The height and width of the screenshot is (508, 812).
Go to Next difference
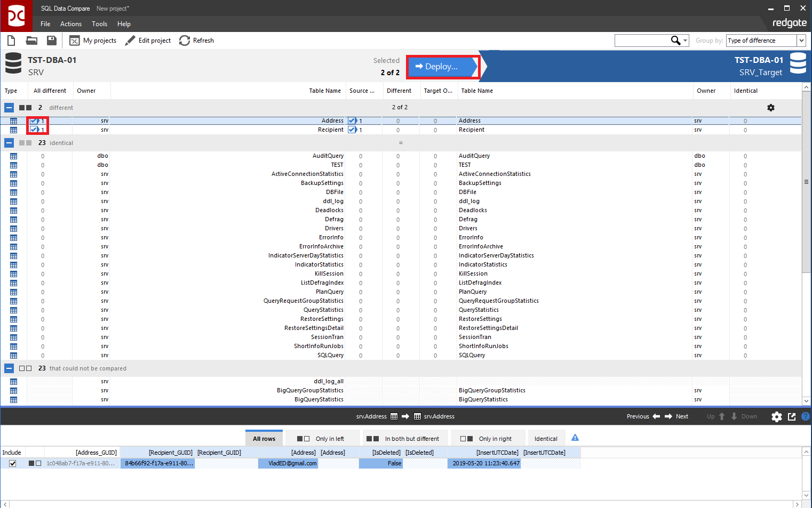coord(676,416)
